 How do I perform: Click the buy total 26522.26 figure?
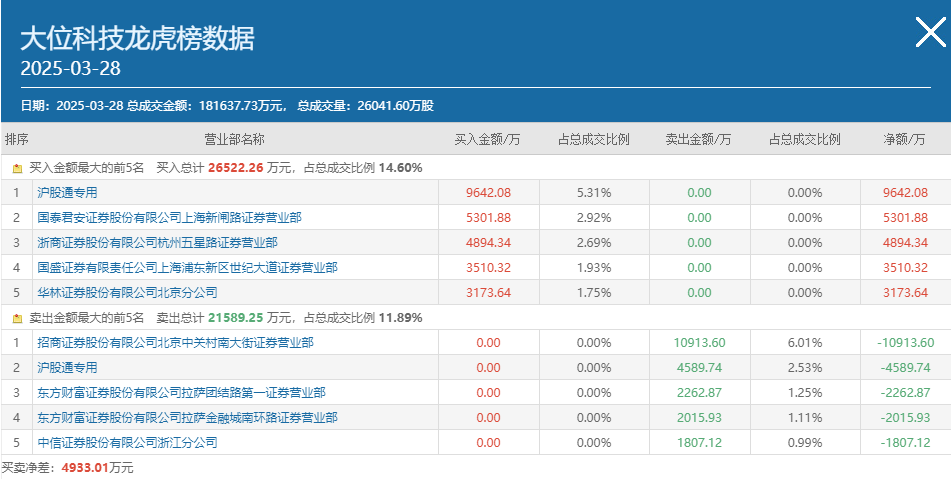pos(235,168)
